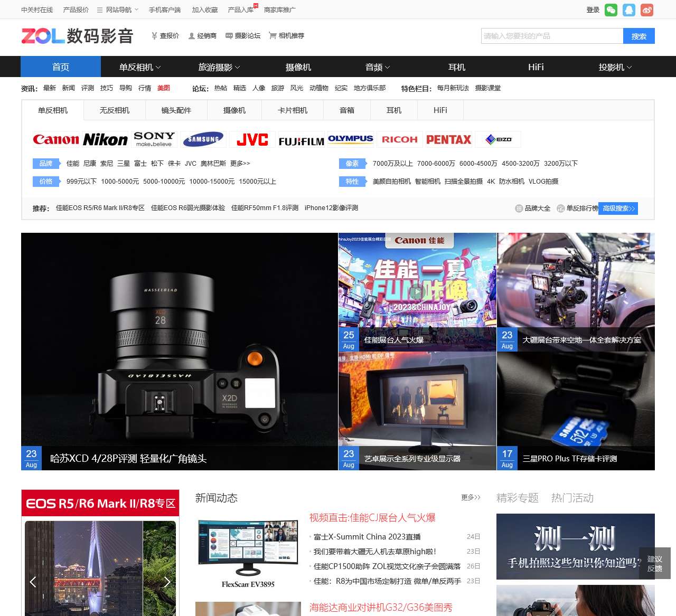Click the Canon brand logo
The width and height of the screenshot is (676, 616).
coord(56,139)
